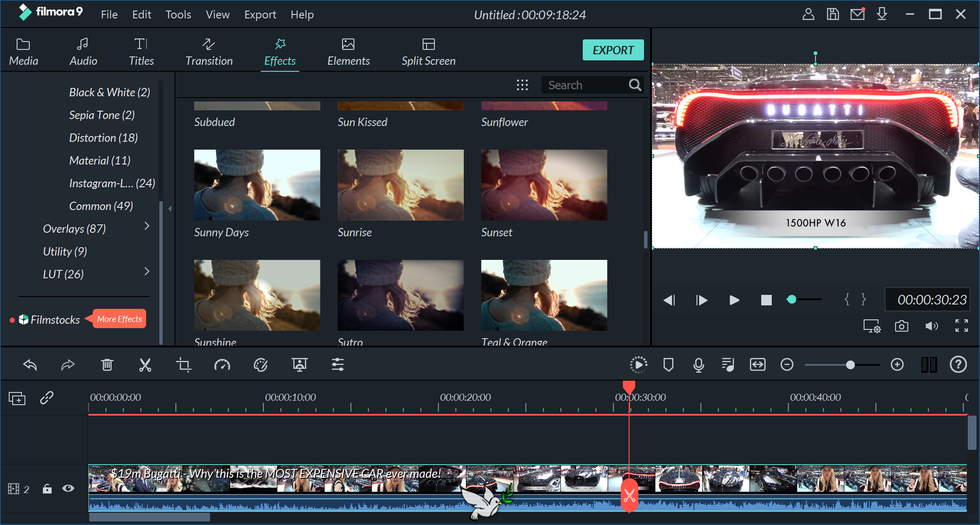Stop the preview playback

[766, 300]
